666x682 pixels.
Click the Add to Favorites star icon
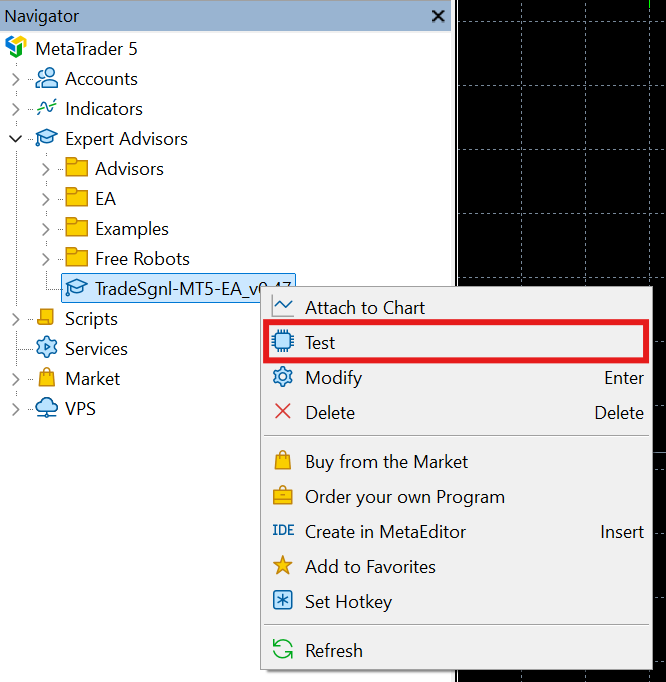[x=283, y=565]
